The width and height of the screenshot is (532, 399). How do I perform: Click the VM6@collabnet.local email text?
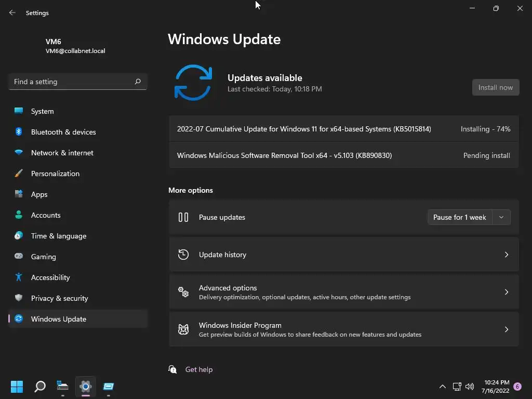[x=75, y=50]
